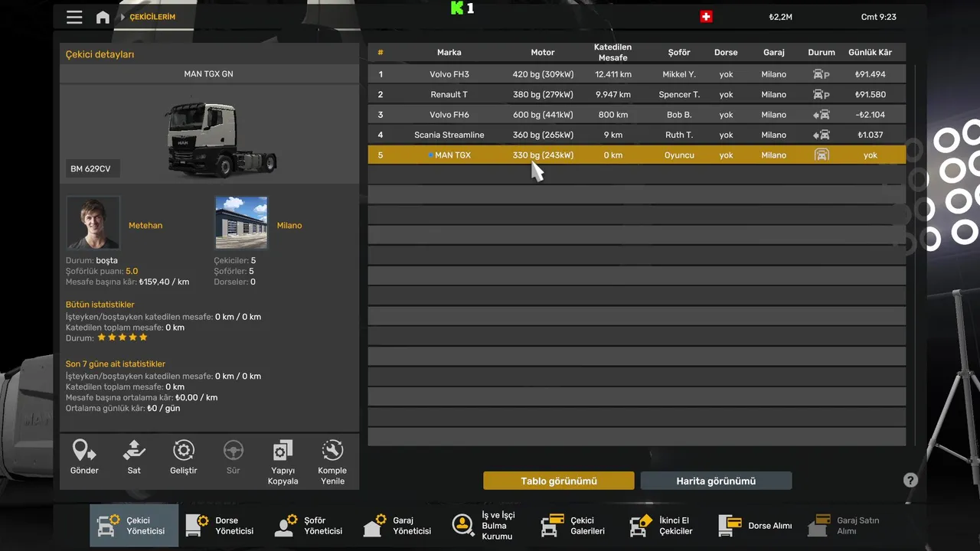
Task: Click the Cmt 9:23 clock
Action: (879, 17)
